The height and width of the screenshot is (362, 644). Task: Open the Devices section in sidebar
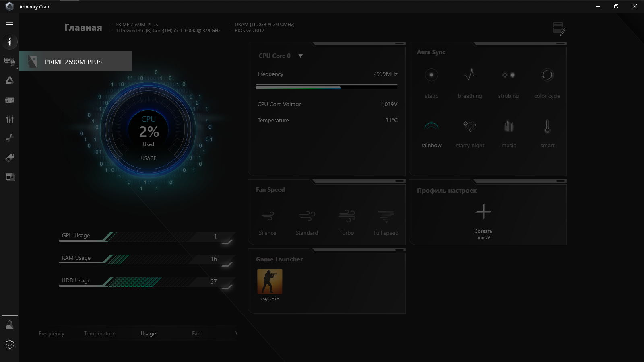pos(10,62)
